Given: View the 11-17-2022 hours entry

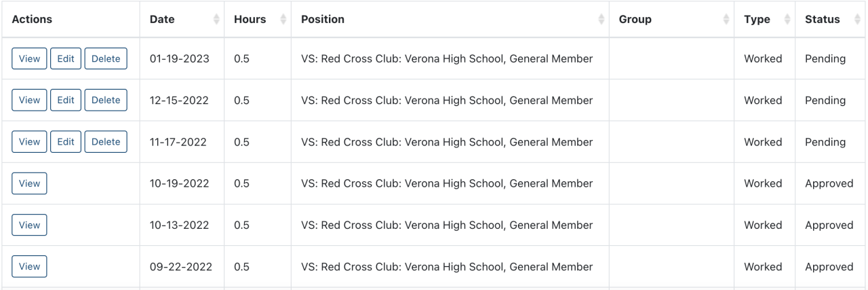Looking at the screenshot, I should pos(29,142).
